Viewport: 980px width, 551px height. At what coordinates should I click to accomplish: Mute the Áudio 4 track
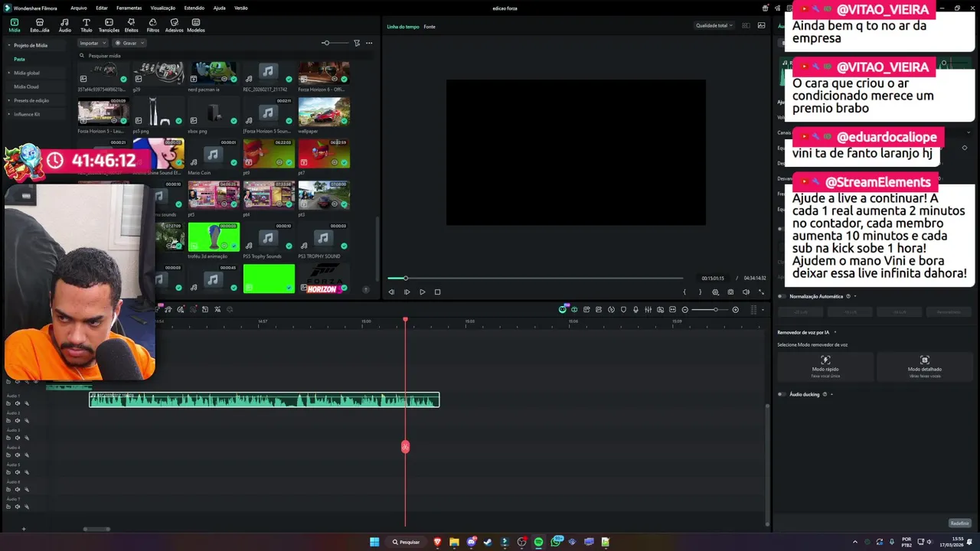pyautogui.click(x=18, y=455)
